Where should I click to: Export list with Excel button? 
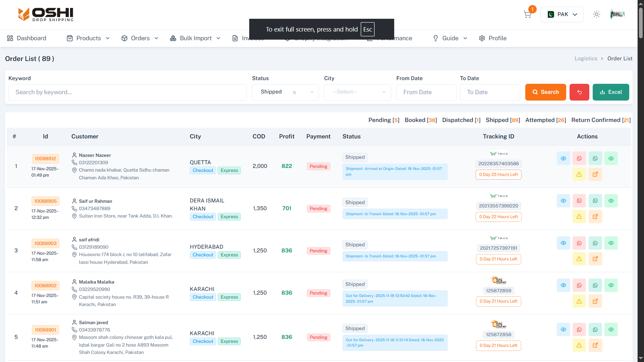click(x=610, y=92)
